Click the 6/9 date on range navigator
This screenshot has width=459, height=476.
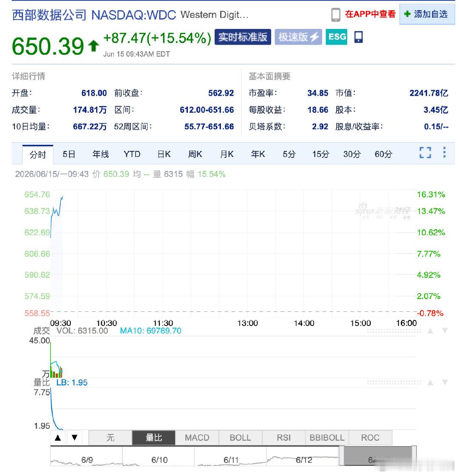[x=87, y=460]
